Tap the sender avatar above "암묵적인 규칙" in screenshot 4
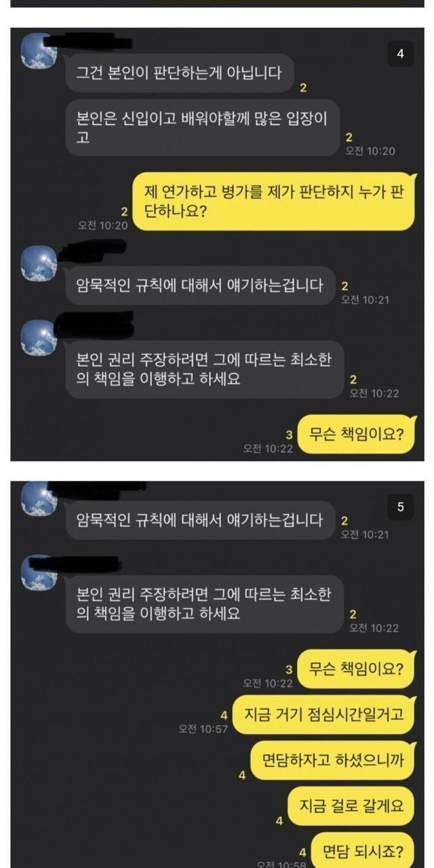Image resolution: width=434 pixels, height=868 pixels. [x=39, y=264]
